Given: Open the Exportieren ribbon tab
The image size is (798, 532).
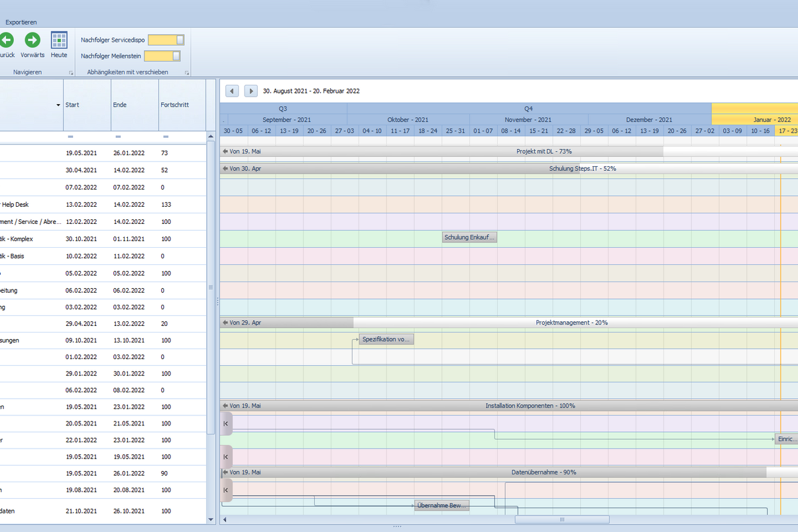Looking at the screenshot, I should [x=21, y=22].
